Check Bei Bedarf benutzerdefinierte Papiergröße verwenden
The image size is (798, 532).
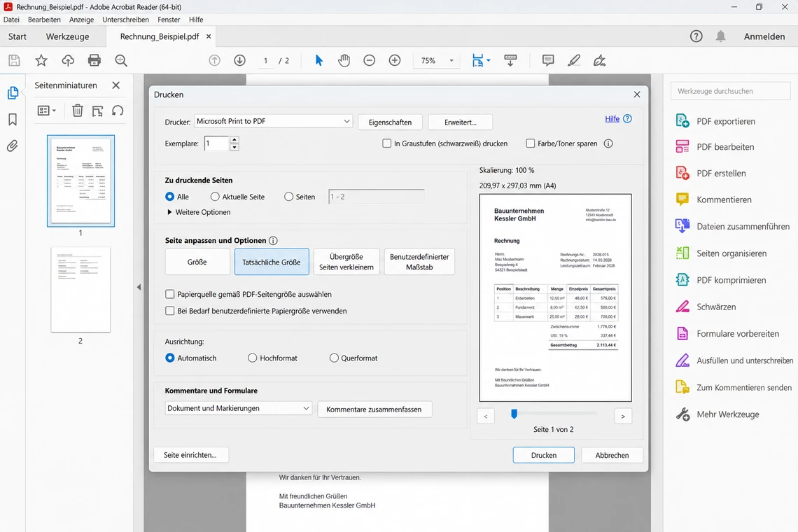pos(170,311)
